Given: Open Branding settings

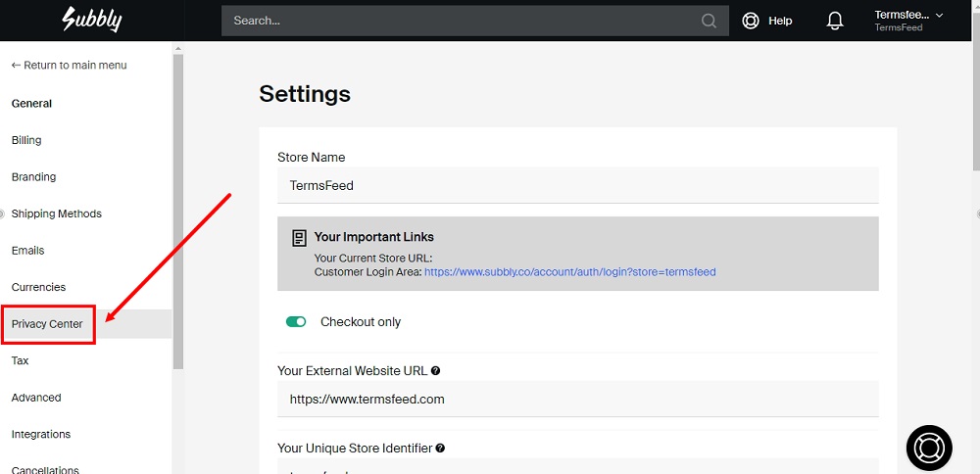Looking at the screenshot, I should coord(33,176).
